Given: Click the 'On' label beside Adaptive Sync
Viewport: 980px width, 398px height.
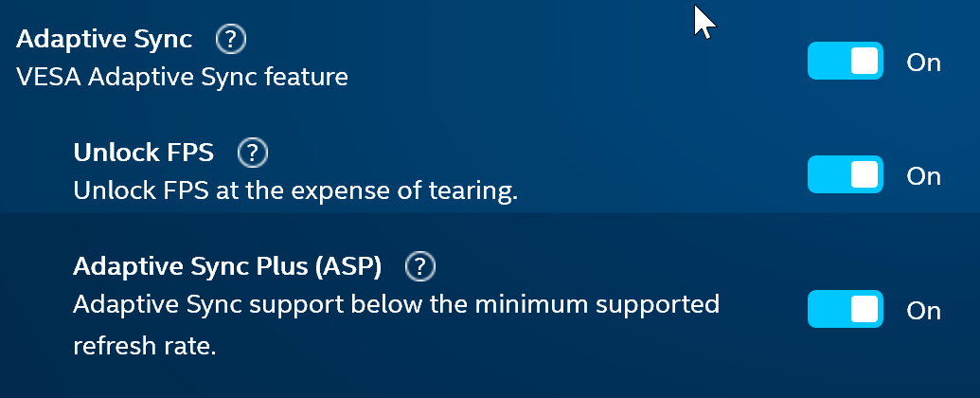Looking at the screenshot, I should pyautogui.click(x=923, y=63).
